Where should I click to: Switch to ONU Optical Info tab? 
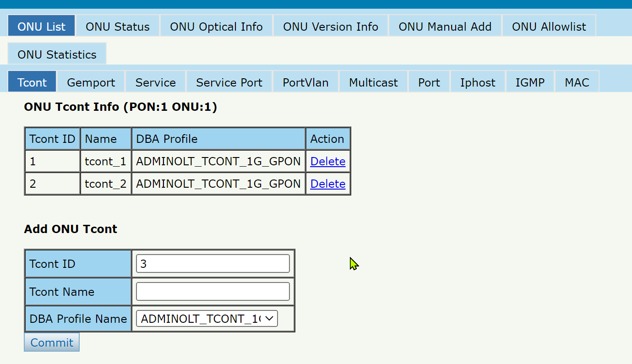pos(216,27)
